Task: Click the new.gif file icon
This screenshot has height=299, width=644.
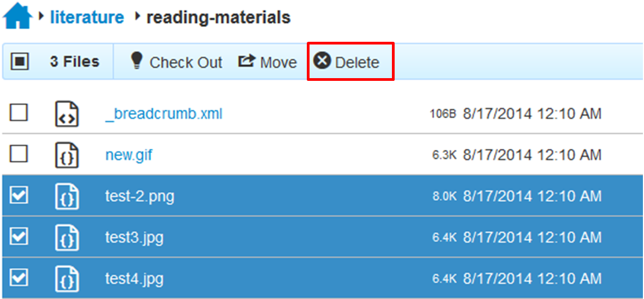Action: tap(67, 155)
